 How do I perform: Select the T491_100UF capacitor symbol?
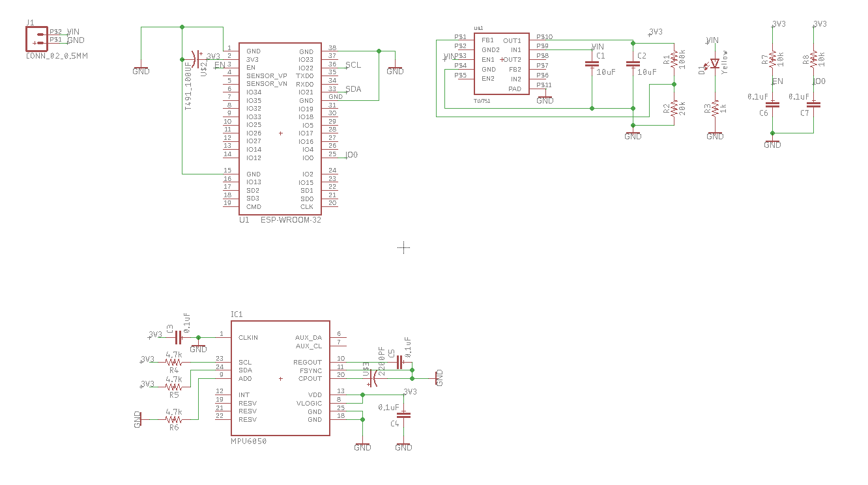tap(195, 59)
